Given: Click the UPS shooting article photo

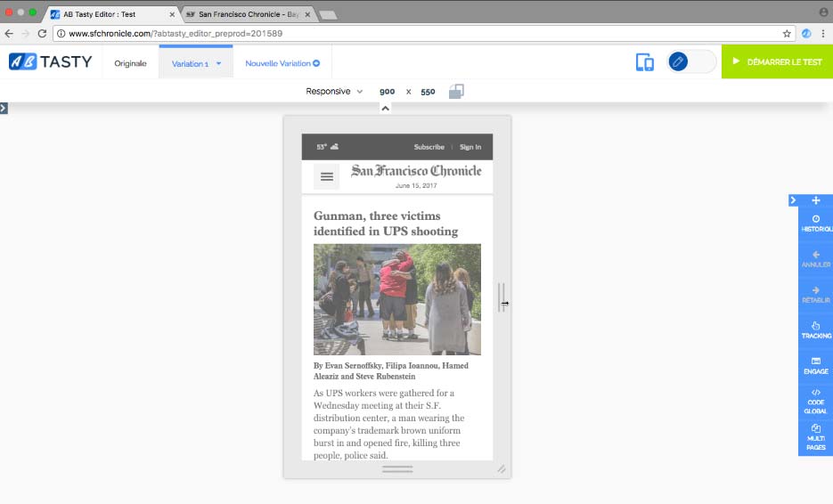Looking at the screenshot, I should [x=396, y=299].
